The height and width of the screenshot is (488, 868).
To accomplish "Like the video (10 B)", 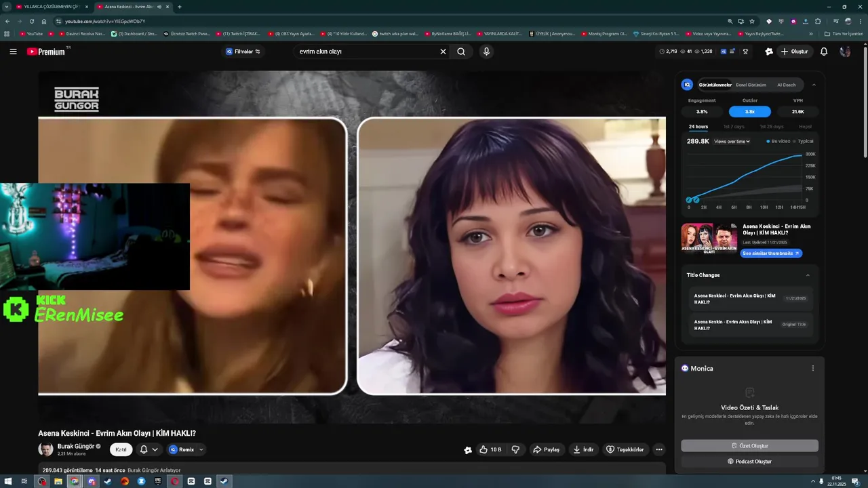I will pyautogui.click(x=490, y=449).
